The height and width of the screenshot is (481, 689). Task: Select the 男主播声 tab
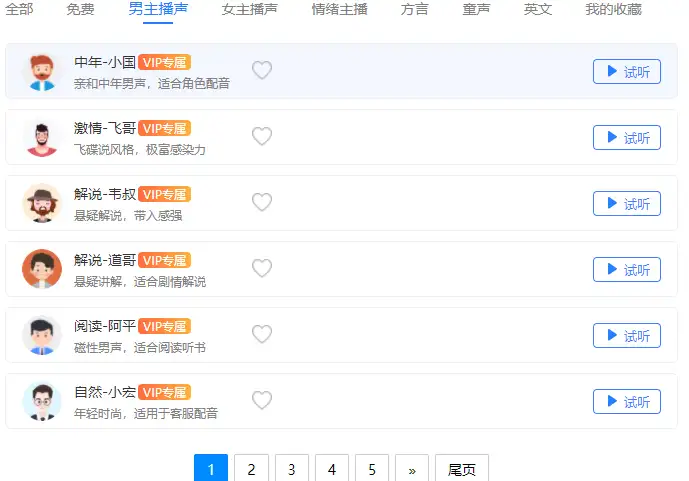click(x=158, y=9)
